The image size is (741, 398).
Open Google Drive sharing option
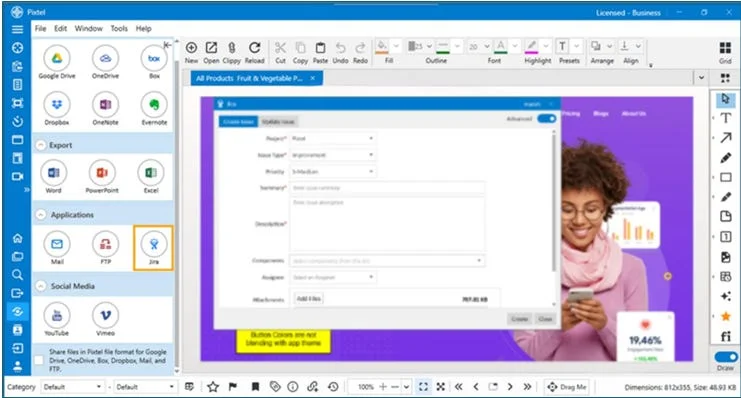[x=57, y=59]
